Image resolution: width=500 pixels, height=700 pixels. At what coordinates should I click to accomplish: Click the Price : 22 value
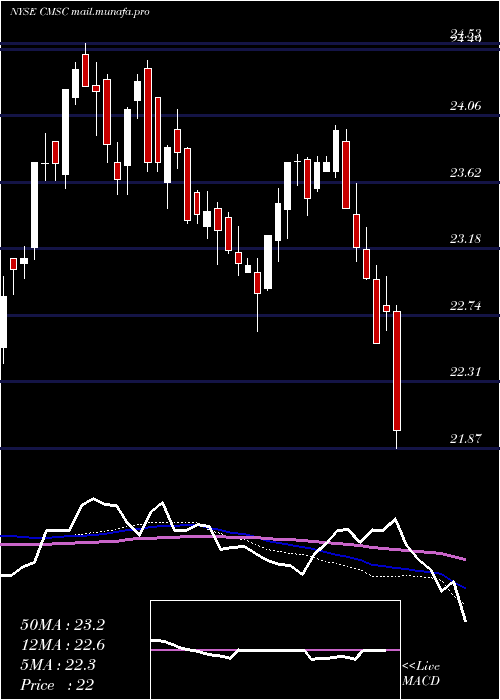[57, 685]
